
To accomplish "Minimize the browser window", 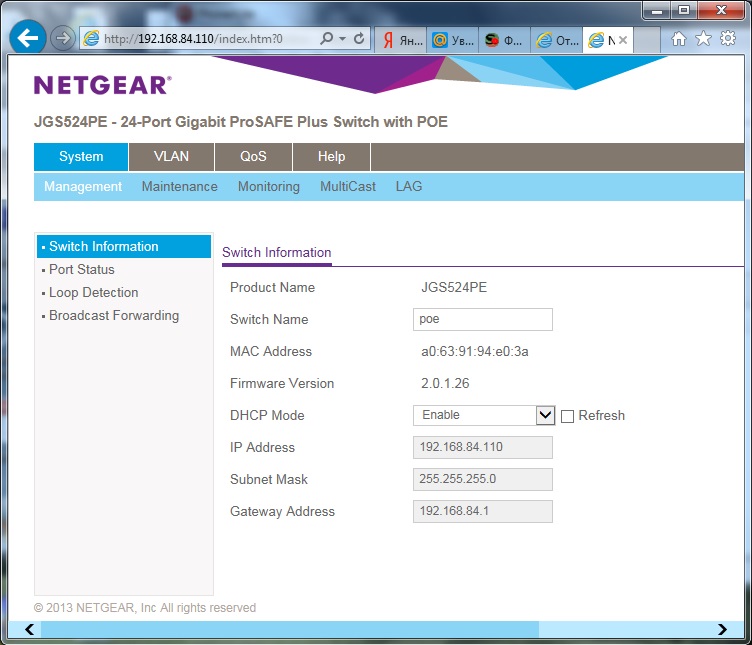I will click(657, 11).
